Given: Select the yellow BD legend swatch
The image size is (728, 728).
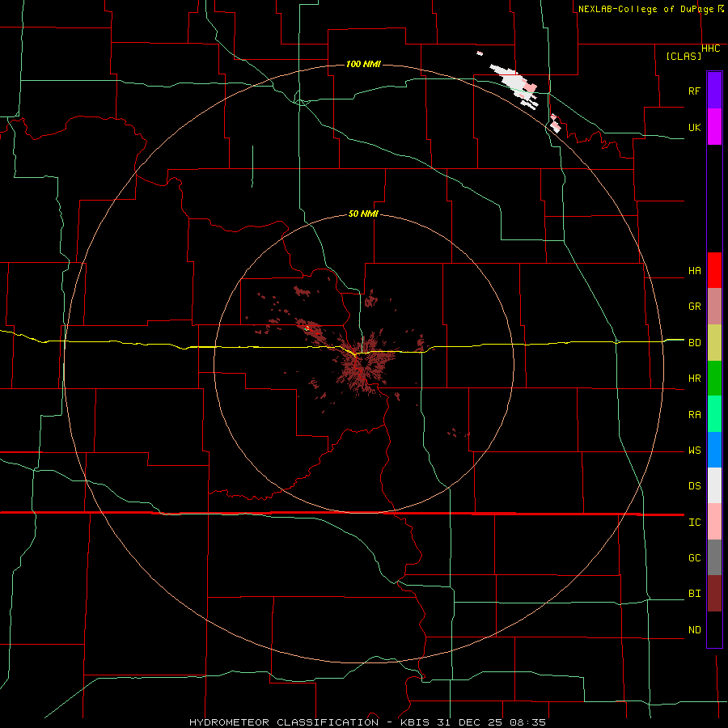Looking at the screenshot, I should (x=714, y=343).
